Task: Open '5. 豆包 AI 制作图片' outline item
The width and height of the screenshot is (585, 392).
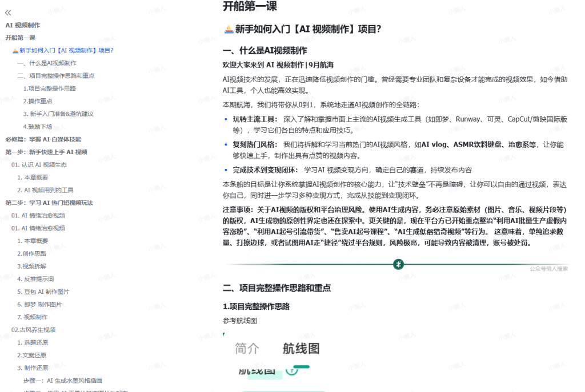Action: 43,292
